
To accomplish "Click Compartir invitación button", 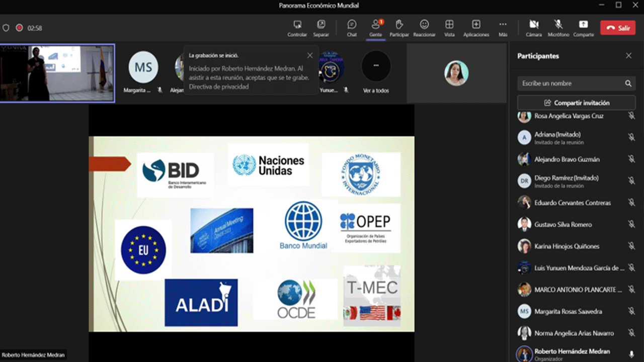I will pyautogui.click(x=577, y=103).
